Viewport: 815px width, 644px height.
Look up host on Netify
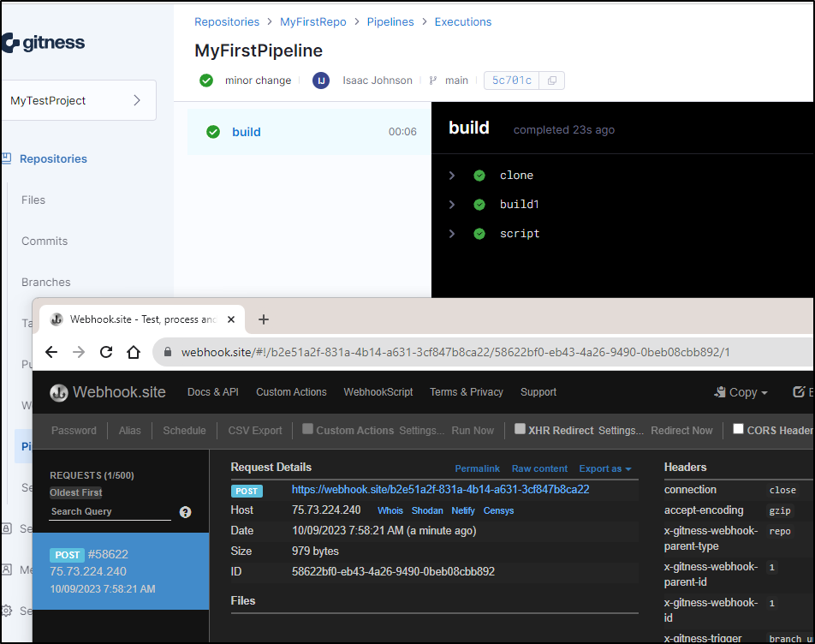pos(463,510)
